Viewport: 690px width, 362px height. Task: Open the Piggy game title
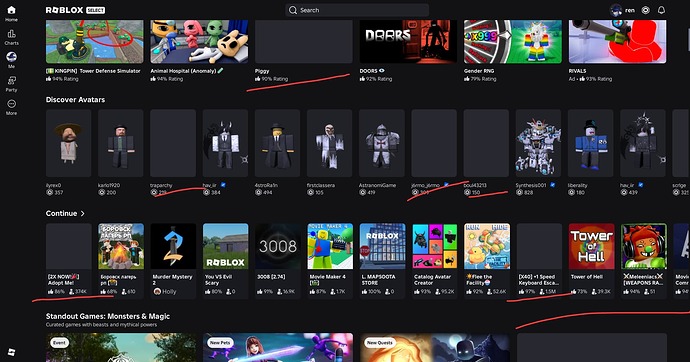(x=262, y=71)
